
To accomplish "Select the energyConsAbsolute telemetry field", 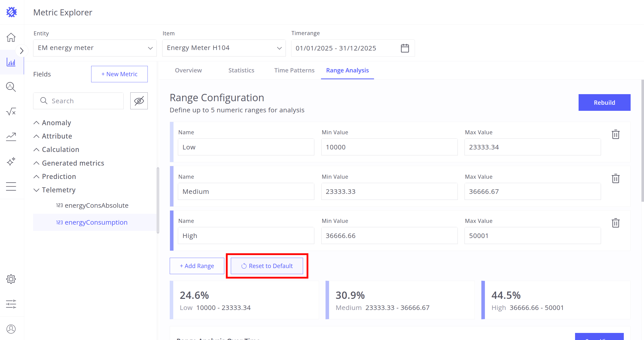I will pos(96,205).
